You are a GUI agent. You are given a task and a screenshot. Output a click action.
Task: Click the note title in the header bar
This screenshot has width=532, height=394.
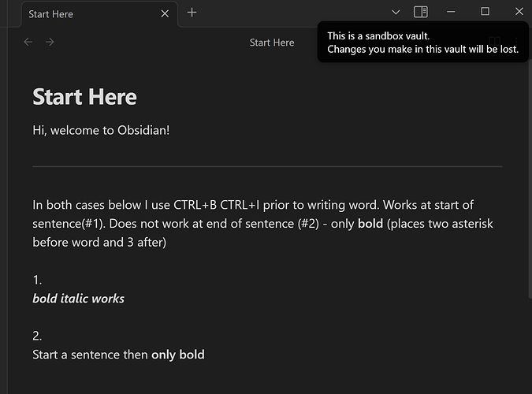point(272,43)
